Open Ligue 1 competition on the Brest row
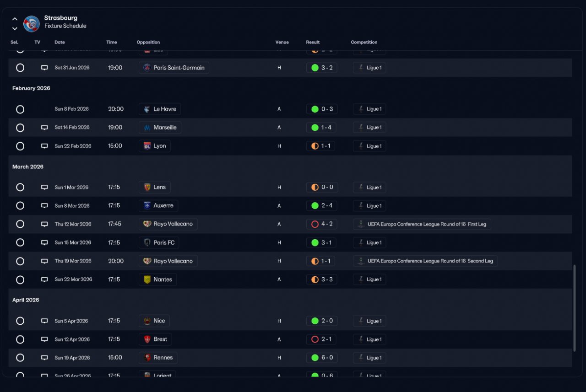The image size is (586, 392). click(x=369, y=339)
